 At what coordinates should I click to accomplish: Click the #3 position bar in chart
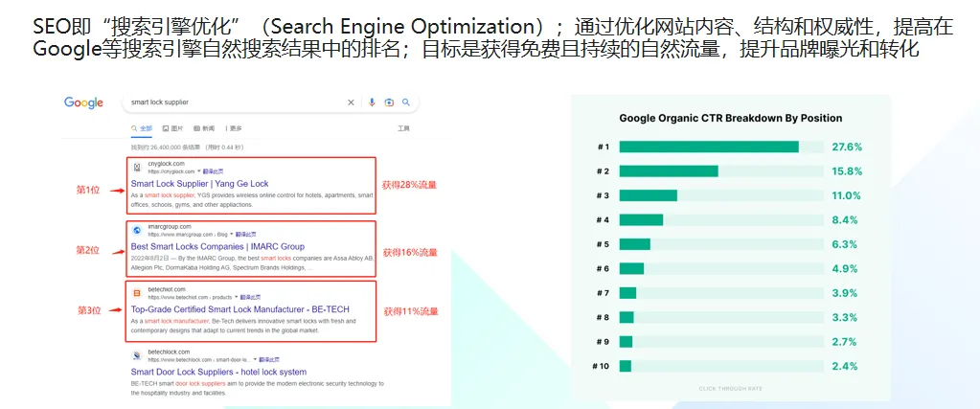(x=649, y=195)
